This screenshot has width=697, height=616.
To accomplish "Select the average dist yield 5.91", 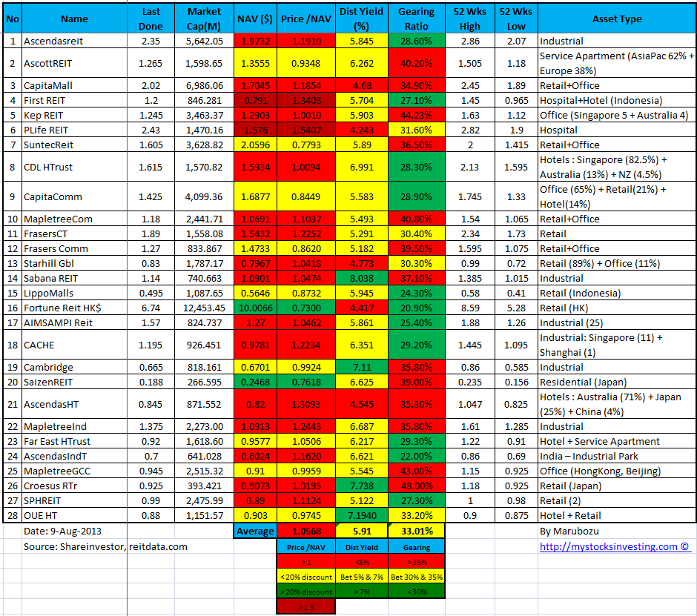I will (x=361, y=531).
